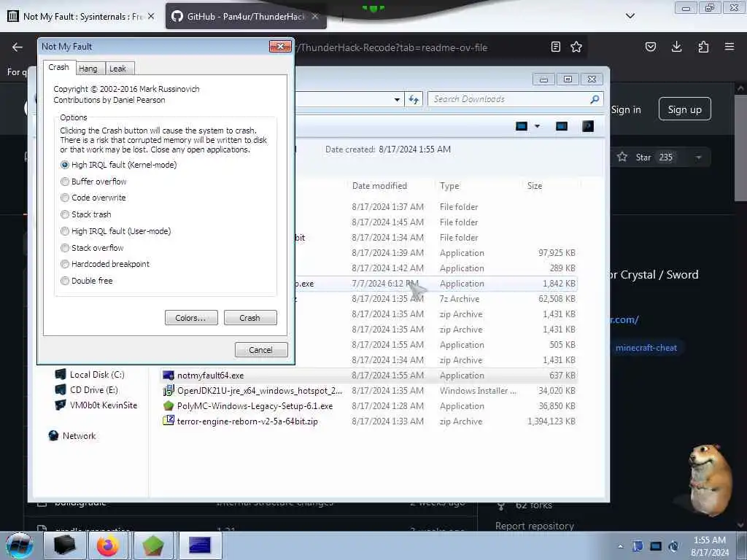
Task: Star the ThunderHack repository
Action: coord(643,157)
